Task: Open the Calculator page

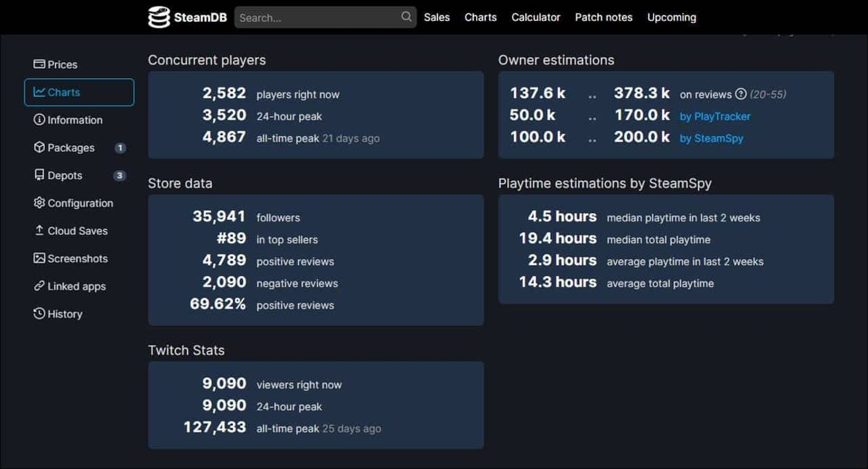Action: click(x=536, y=17)
